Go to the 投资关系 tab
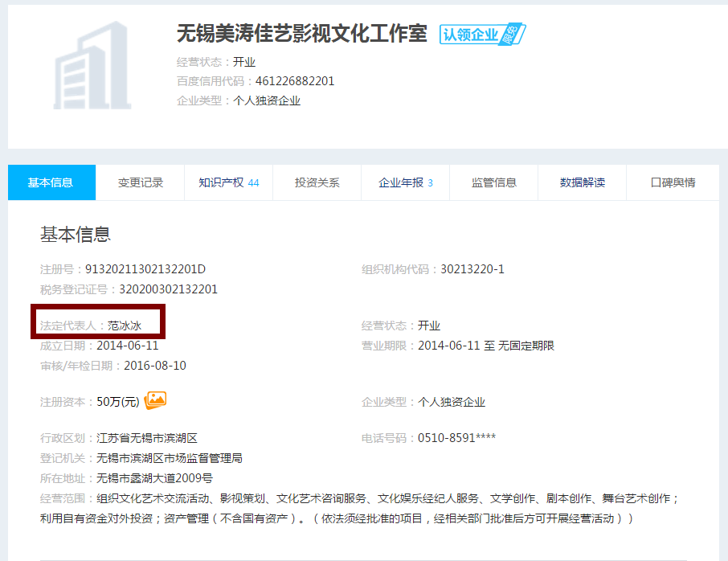This screenshot has width=728, height=561. point(317,182)
